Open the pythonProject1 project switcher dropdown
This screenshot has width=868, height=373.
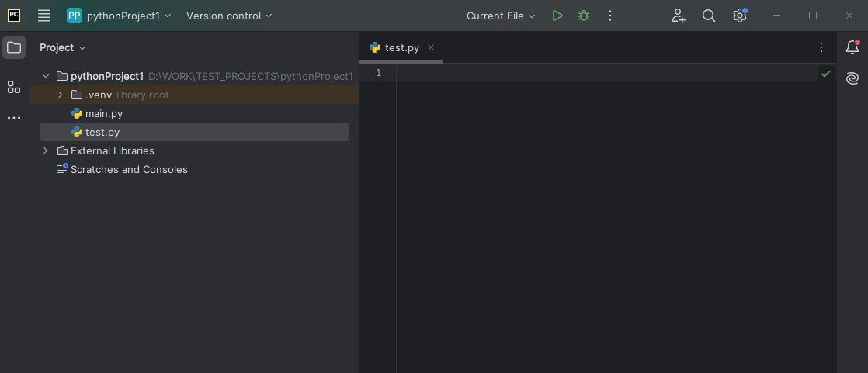(x=119, y=16)
